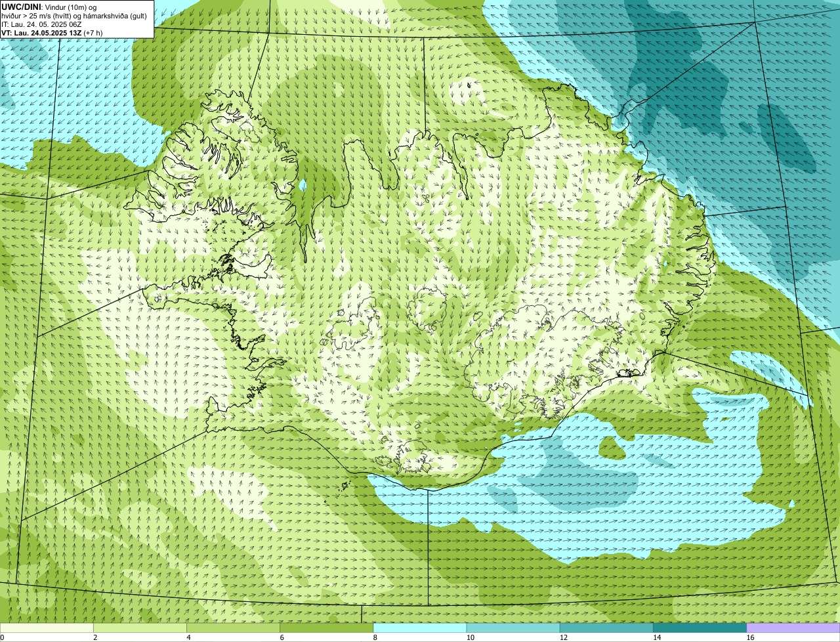Click the dark green 6–8 legend swatch

click(326, 628)
